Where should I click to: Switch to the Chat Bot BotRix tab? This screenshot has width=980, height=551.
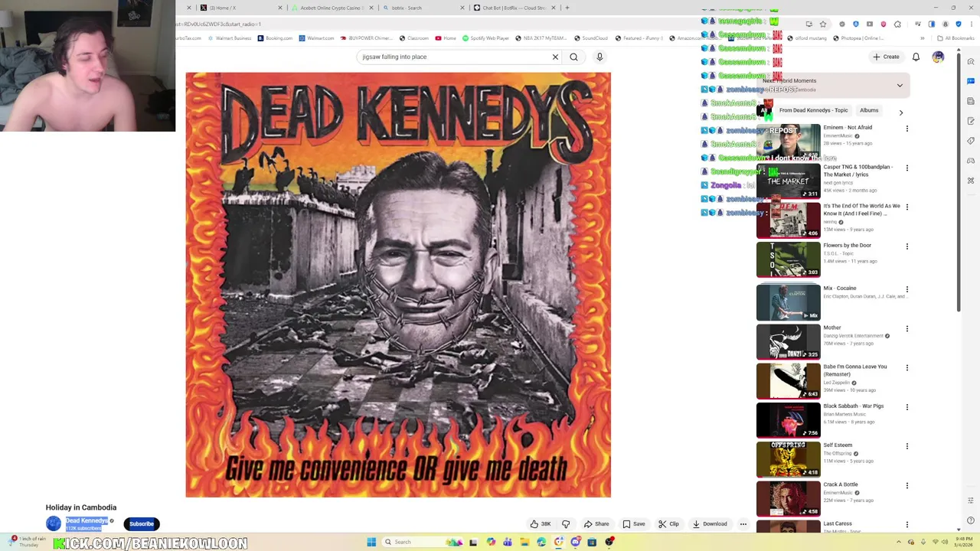click(514, 8)
